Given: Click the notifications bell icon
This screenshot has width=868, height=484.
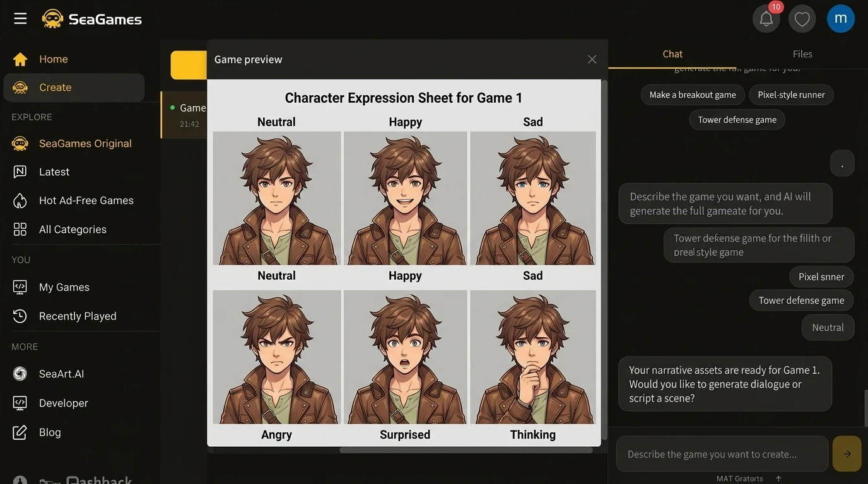Looking at the screenshot, I should point(766,19).
